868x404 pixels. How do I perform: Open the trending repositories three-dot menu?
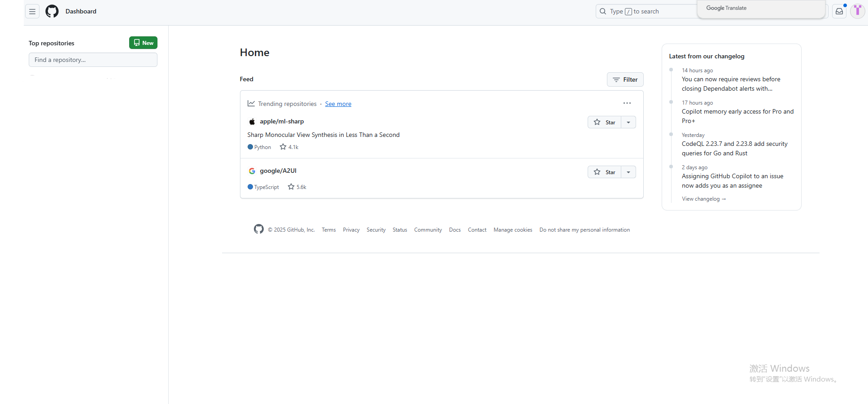[627, 103]
